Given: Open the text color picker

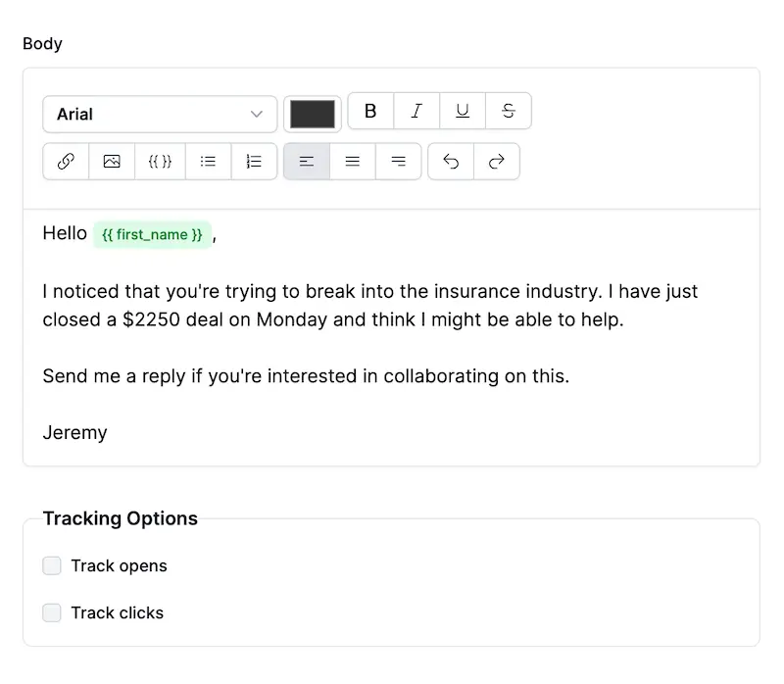Looking at the screenshot, I should click(x=312, y=114).
